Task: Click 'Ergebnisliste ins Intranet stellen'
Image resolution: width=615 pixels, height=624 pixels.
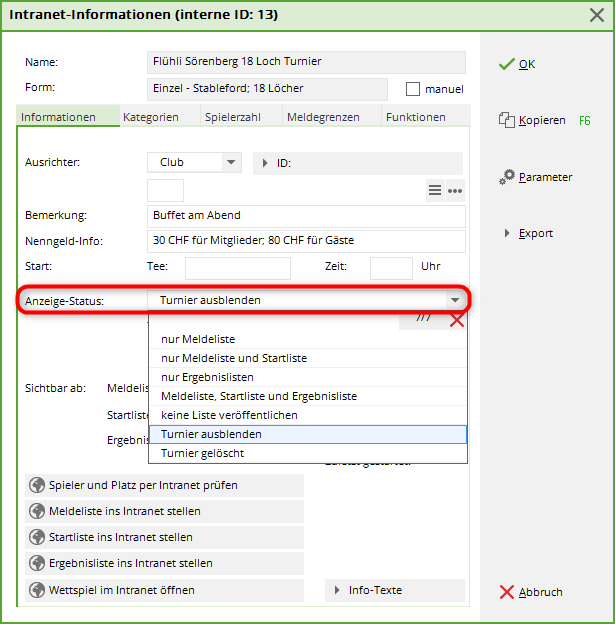Action: pos(164,563)
